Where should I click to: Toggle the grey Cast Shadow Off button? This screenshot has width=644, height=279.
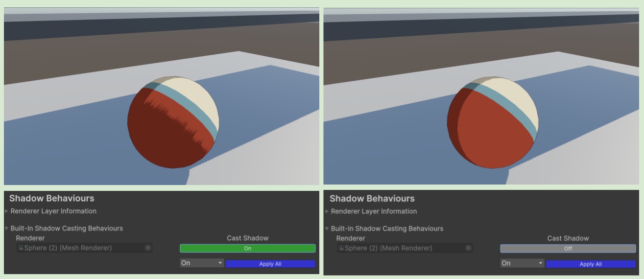pyautogui.click(x=568, y=248)
